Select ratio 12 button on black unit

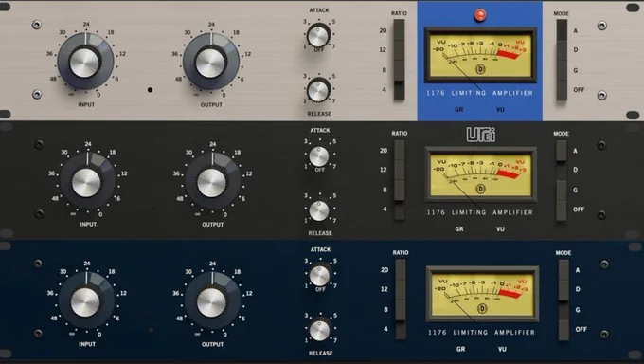(400, 170)
